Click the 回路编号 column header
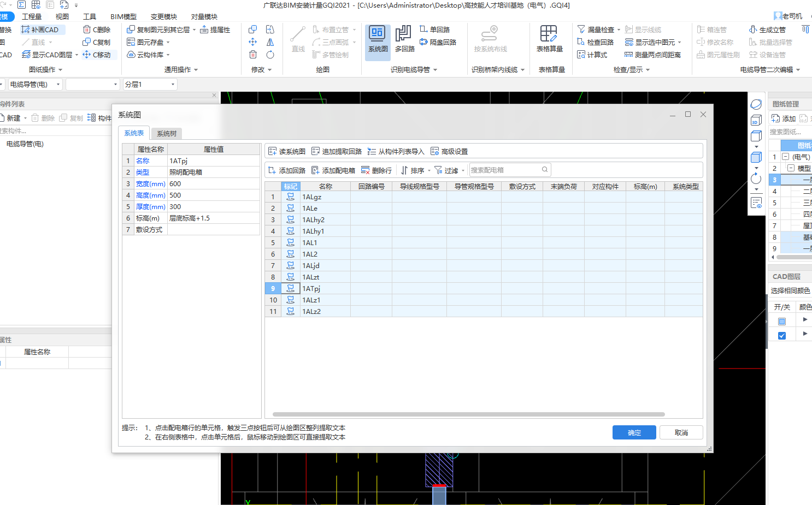The height and width of the screenshot is (505, 812). click(372, 186)
